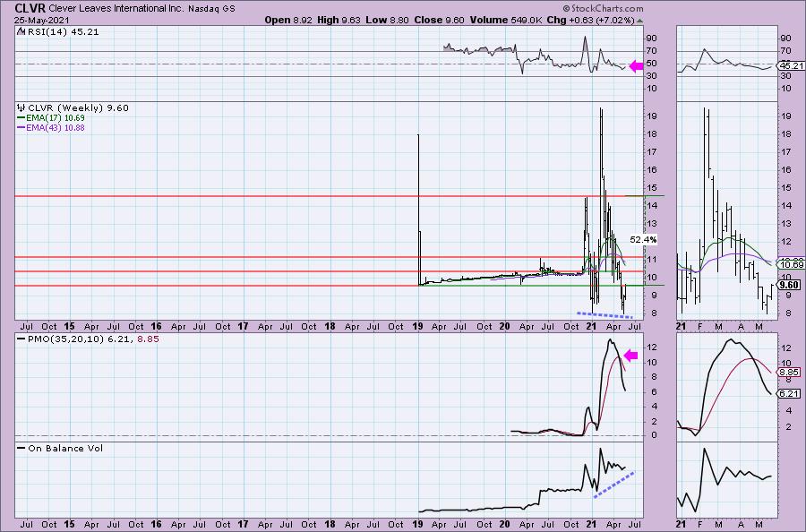
Task: Click the 9.60 price tag on right axis
Action: [789, 285]
